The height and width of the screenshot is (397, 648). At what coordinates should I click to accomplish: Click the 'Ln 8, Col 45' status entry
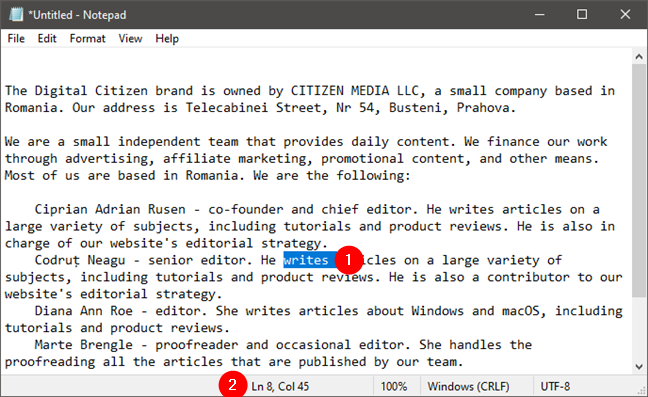coord(280,387)
